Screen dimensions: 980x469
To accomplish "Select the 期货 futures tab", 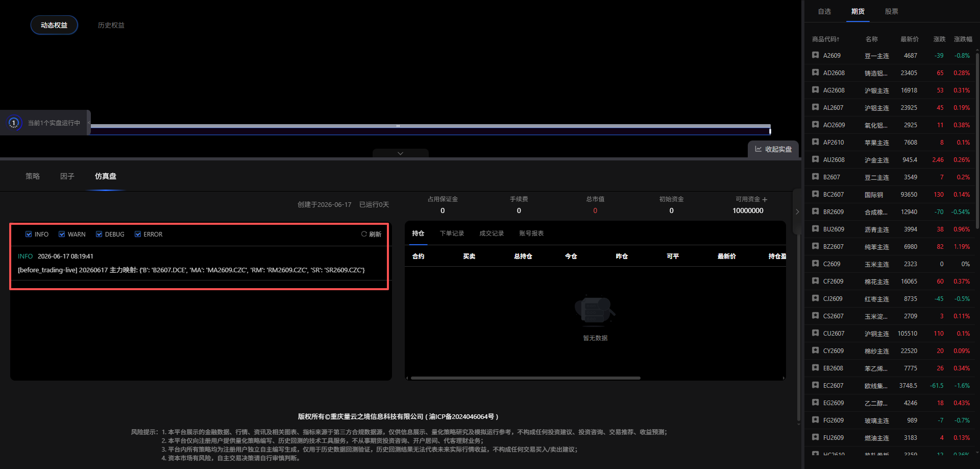I will point(858,11).
